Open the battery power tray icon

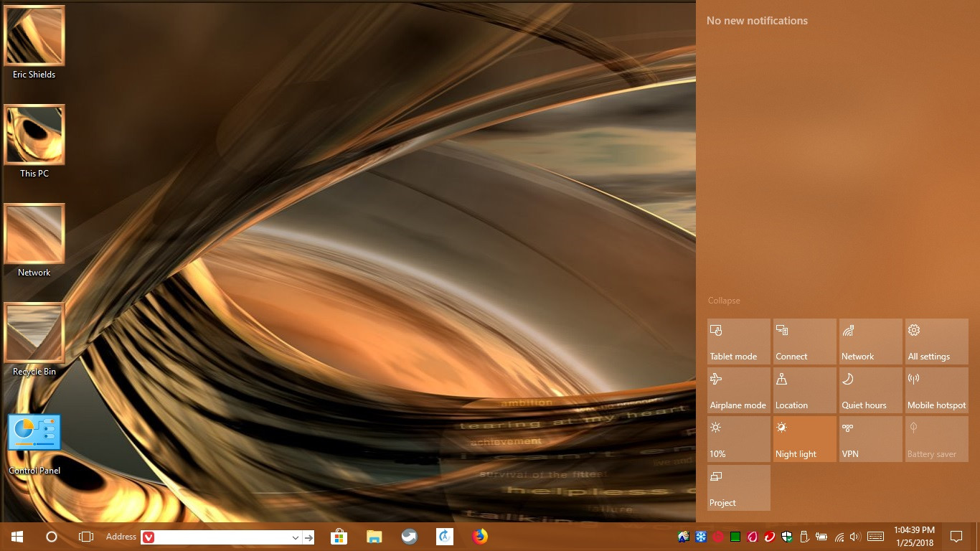pyautogui.click(x=821, y=537)
